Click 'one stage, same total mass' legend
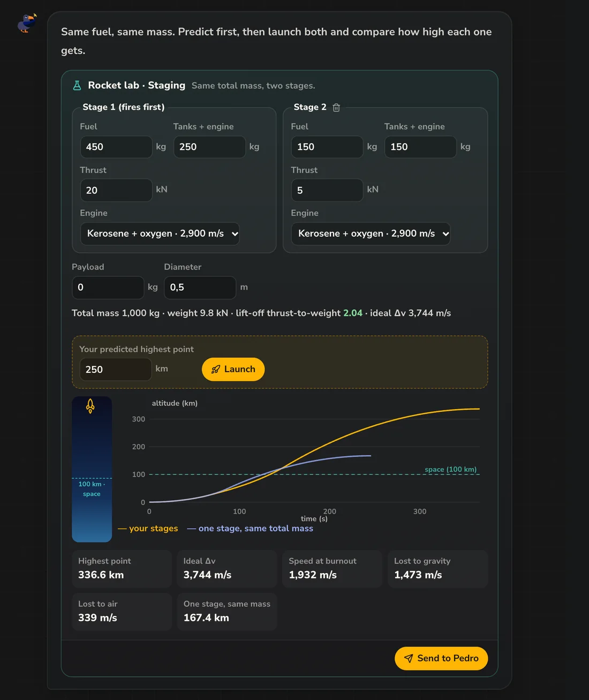Screen dimensions: 589x700 pyautogui.click(x=250, y=528)
